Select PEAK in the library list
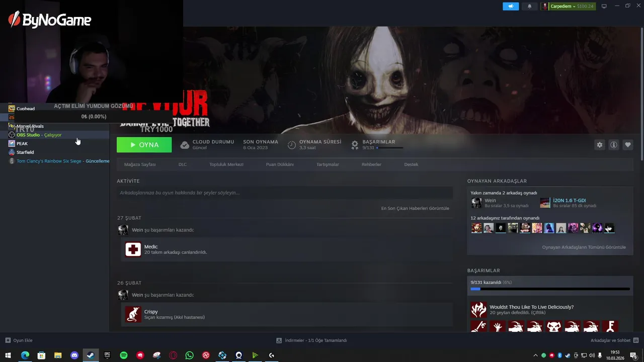The width and height of the screenshot is (644, 362). (22, 143)
